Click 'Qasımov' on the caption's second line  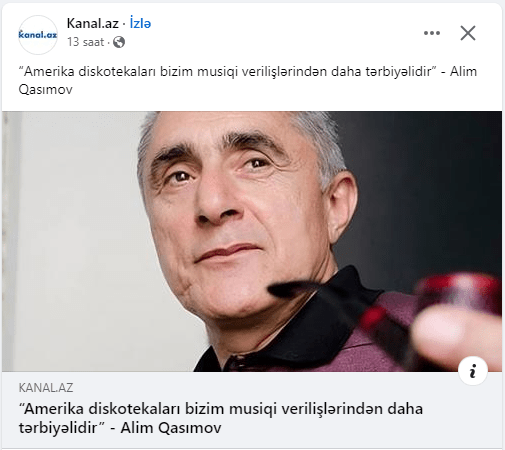[46, 89]
